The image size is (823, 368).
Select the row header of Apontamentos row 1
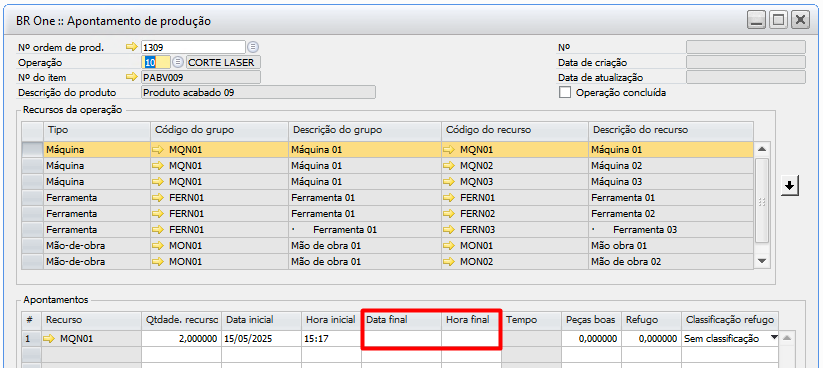point(31,339)
